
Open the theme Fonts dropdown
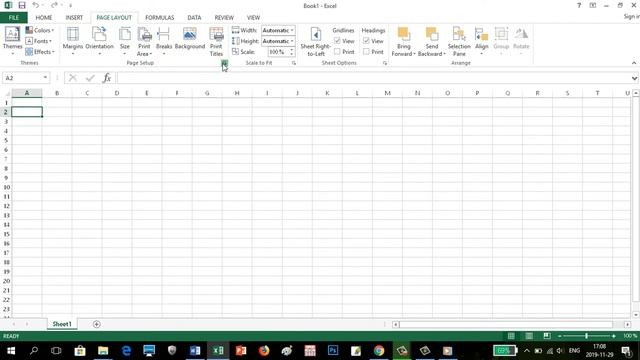coord(39,41)
